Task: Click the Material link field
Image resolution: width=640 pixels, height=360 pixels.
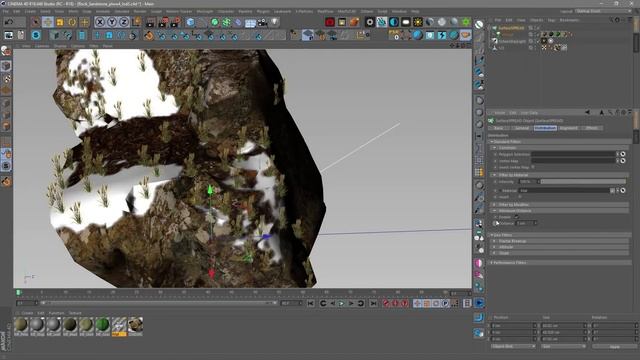Action: [564, 191]
